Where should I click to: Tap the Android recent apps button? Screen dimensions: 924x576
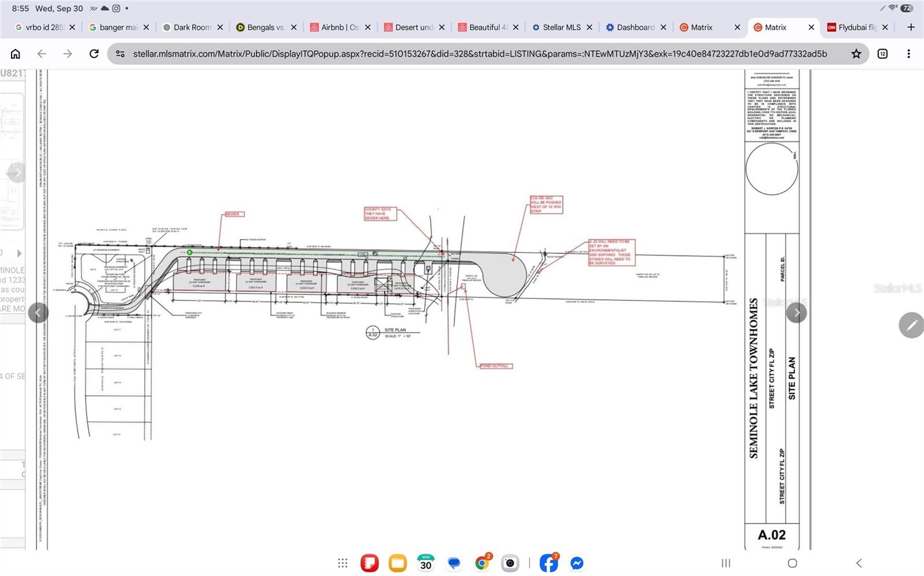726,563
